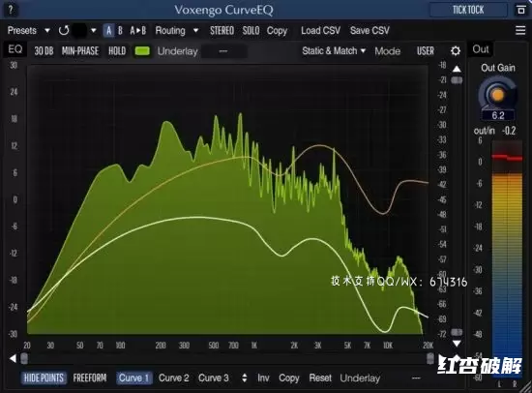Open the hamburger main menu icon
532x393 pixels.
click(520, 31)
